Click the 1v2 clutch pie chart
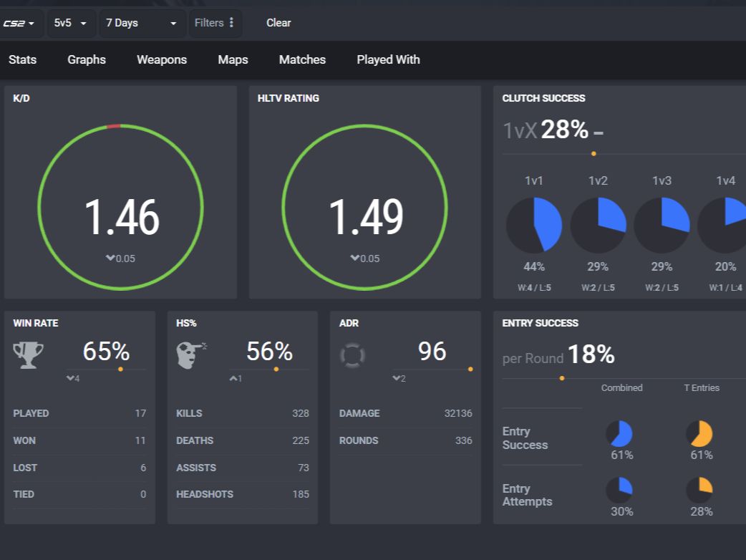Viewport: 746px width, 560px height. tap(598, 225)
